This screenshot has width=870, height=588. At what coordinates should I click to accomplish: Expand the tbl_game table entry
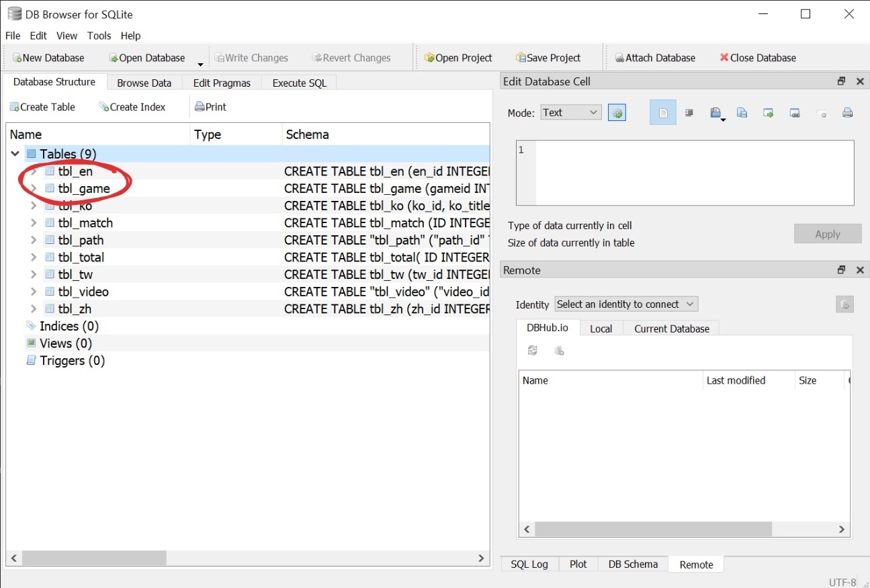[x=32, y=189]
